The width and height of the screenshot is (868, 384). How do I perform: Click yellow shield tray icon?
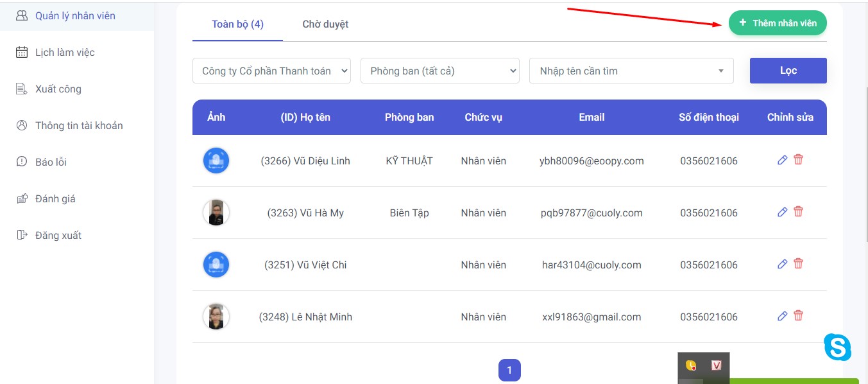pos(691,365)
